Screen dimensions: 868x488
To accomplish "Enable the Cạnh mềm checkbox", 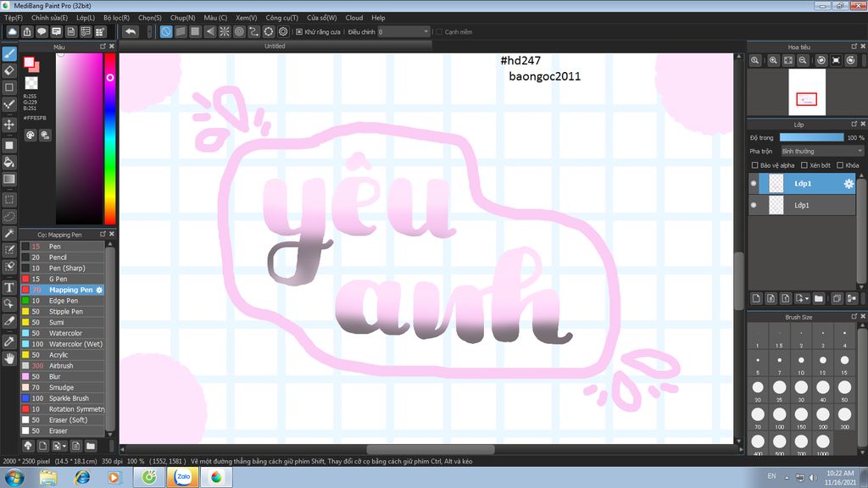I will [x=439, y=32].
